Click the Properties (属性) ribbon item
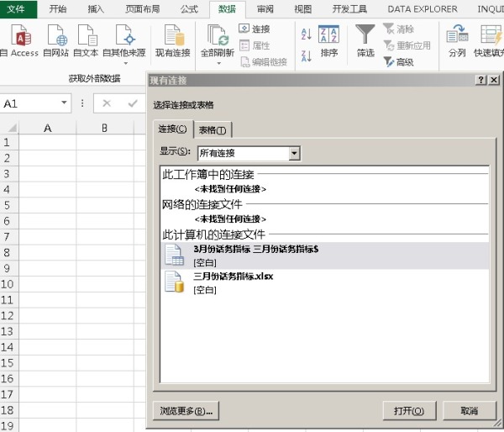Viewport: 504px width, 432px height. (255, 45)
